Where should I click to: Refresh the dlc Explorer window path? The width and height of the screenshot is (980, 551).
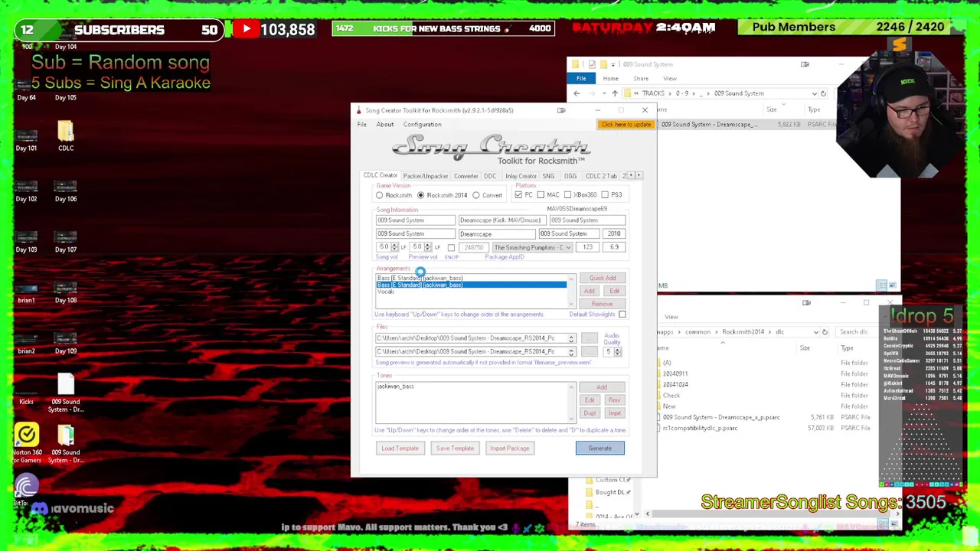point(825,332)
